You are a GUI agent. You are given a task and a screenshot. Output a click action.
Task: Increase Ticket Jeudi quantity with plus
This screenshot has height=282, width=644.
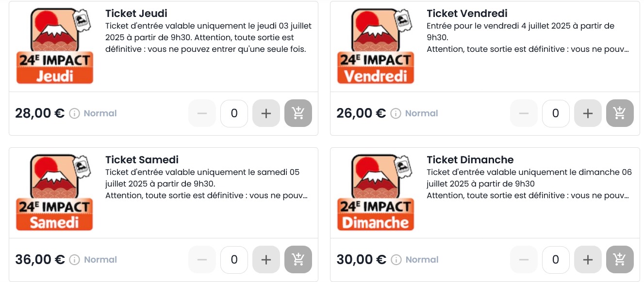pos(266,113)
